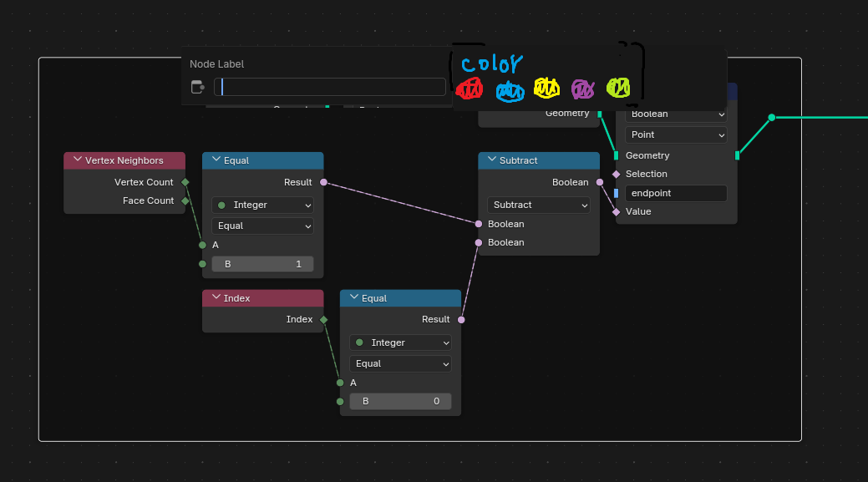
Task: Click the B field showing value 0
Action: 401,401
